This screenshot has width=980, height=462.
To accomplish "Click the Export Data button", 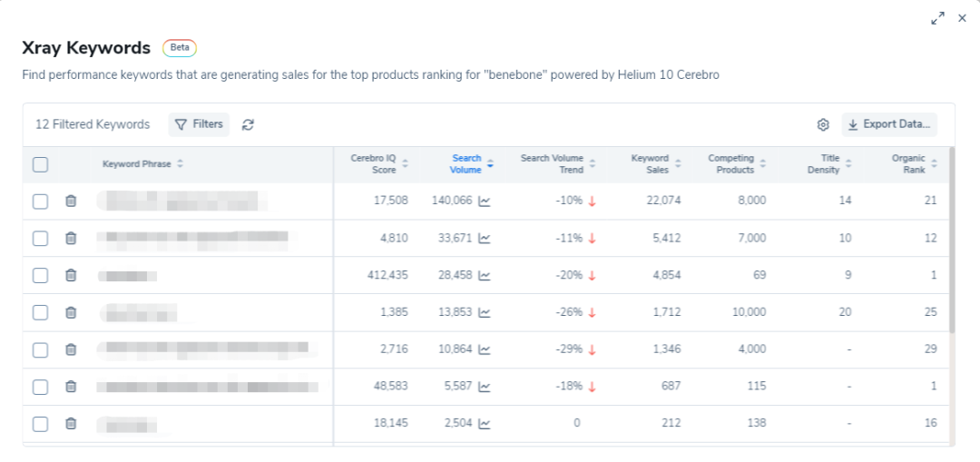I will [889, 125].
